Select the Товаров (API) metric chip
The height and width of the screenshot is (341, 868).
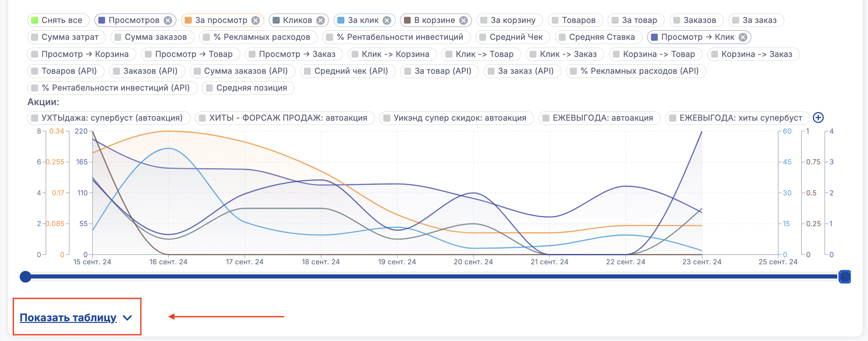click(x=65, y=71)
